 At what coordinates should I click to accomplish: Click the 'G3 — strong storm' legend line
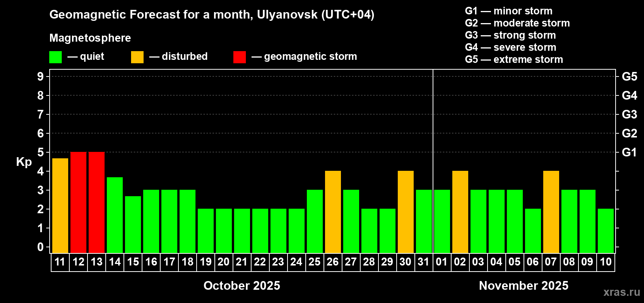tap(510, 35)
